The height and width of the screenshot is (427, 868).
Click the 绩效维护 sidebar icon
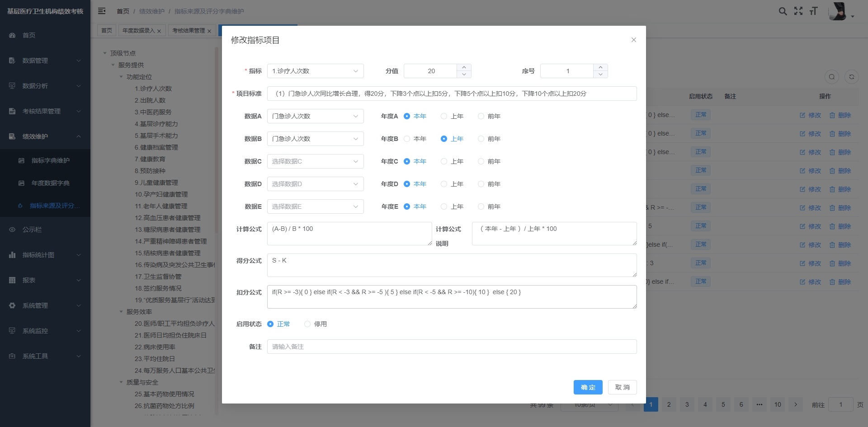point(12,136)
